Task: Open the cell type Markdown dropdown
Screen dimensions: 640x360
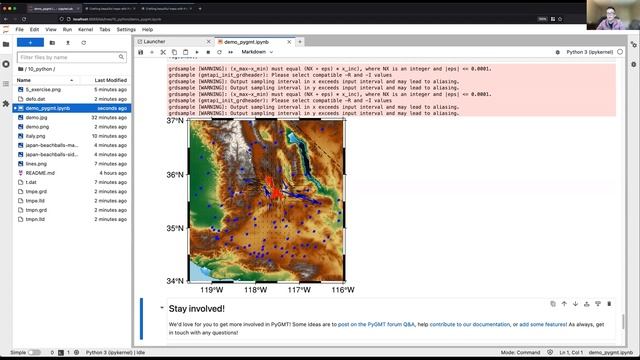Action: (x=257, y=52)
